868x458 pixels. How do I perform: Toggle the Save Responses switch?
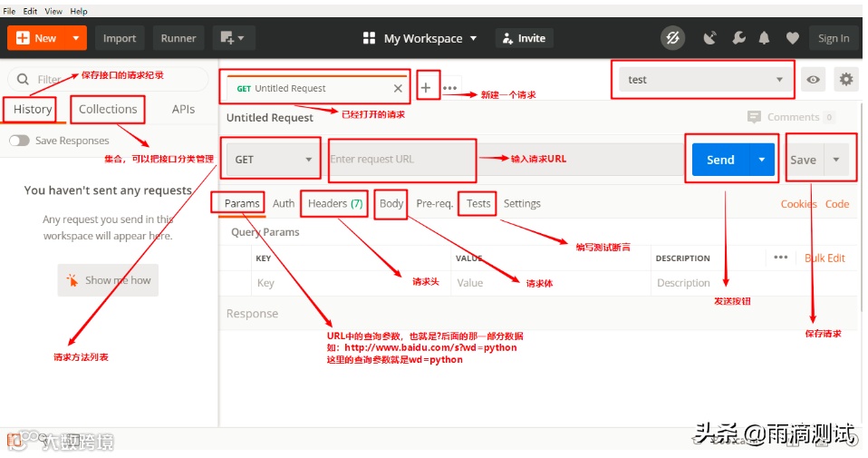pyautogui.click(x=19, y=141)
